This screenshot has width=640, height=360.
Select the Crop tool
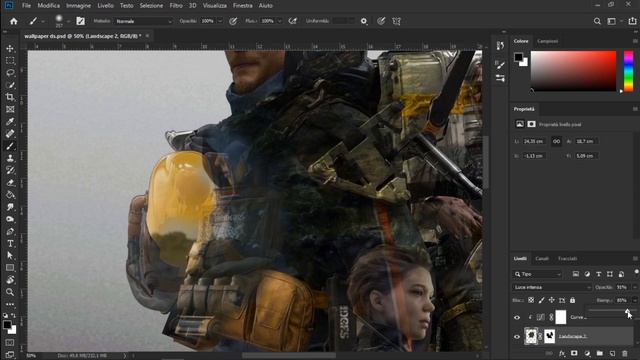(x=10, y=97)
